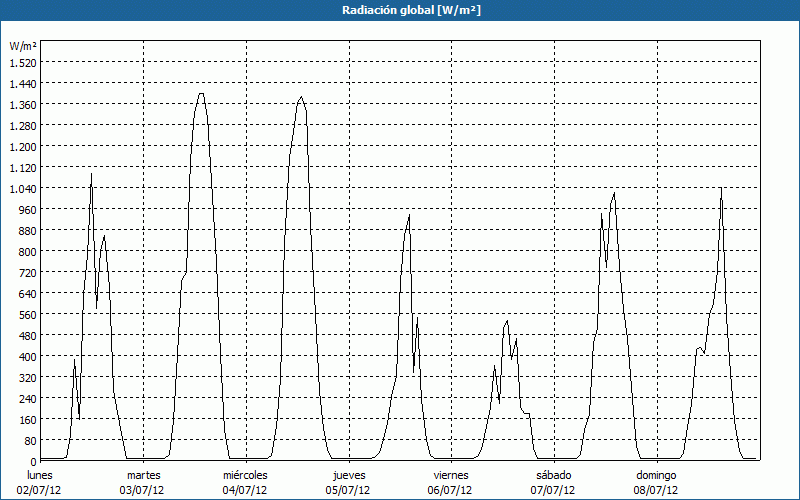Click the 640 y-axis value
The height and width of the screenshot is (500, 800).
(x=28, y=293)
